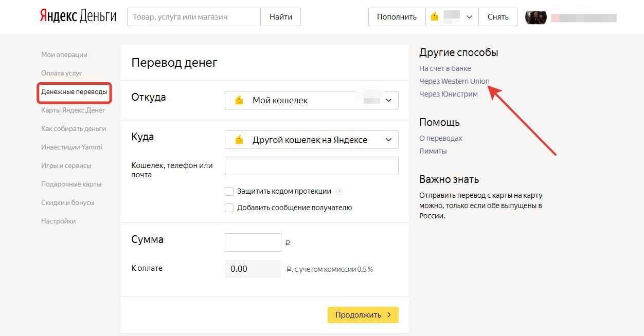Click the Сумма amount input field
The image size is (644, 336).
253,242
